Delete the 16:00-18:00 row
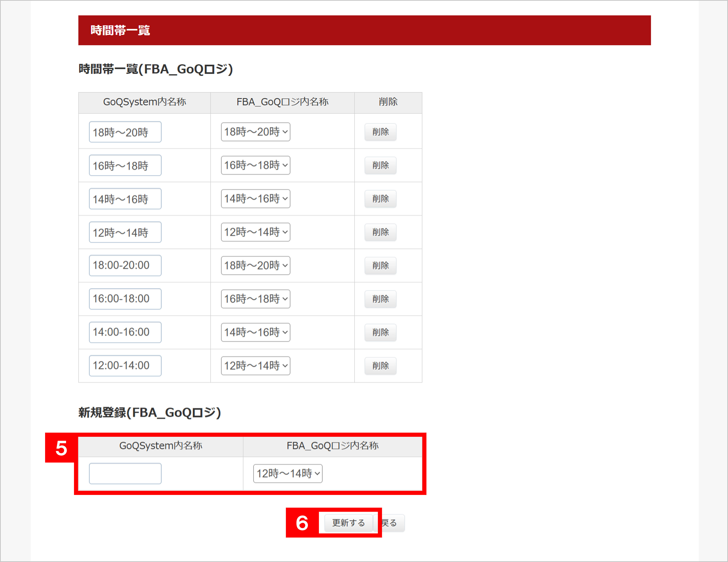This screenshot has width=728, height=562. 380,299
